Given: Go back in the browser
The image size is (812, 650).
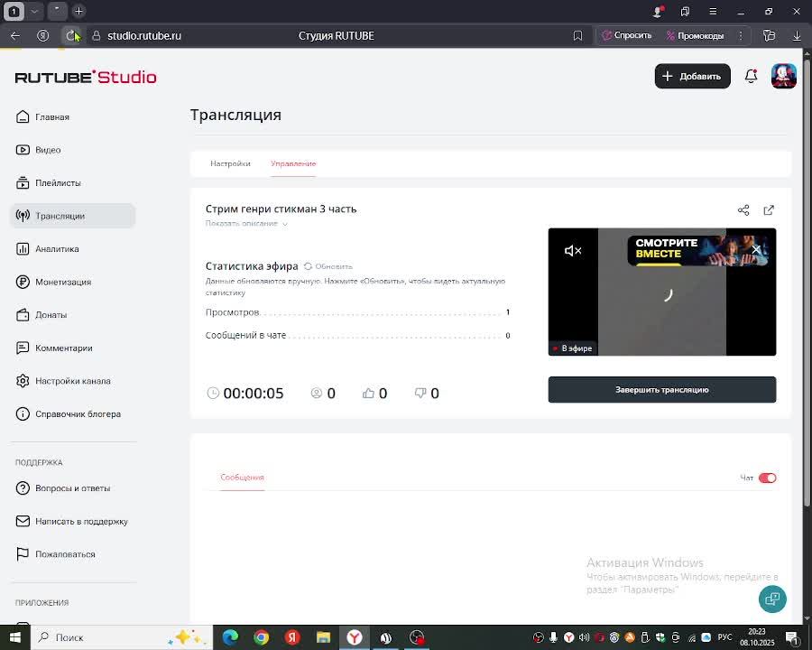Looking at the screenshot, I should tap(15, 36).
